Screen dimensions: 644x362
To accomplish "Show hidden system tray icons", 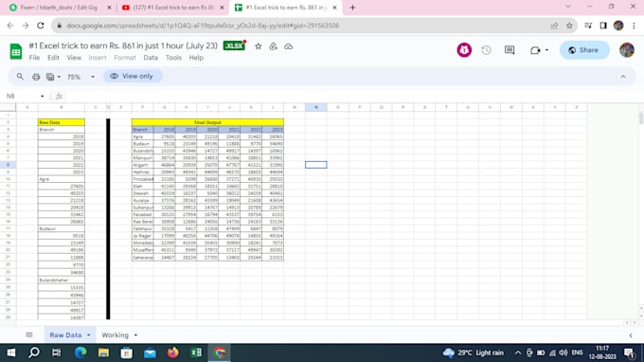I will (517, 353).
